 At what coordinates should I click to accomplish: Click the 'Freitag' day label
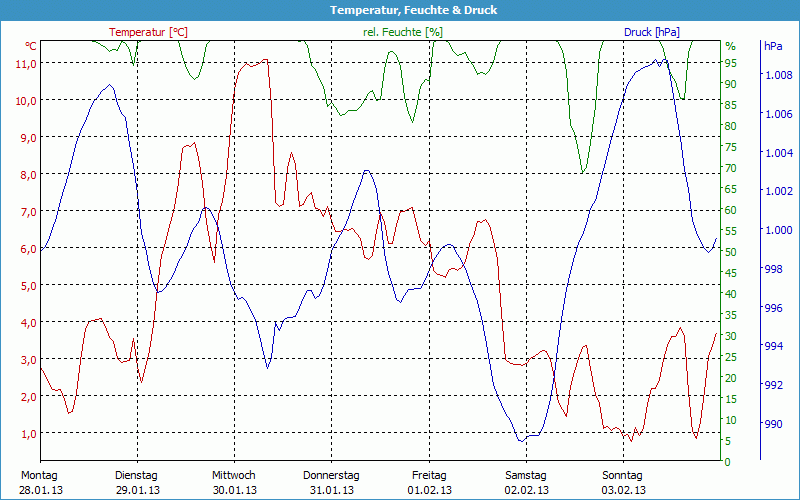[x=429, y=476]
